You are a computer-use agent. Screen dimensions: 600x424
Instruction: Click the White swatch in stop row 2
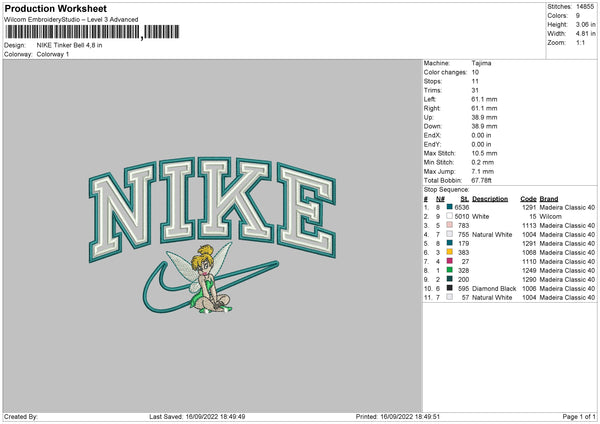(x=449, y=216)
